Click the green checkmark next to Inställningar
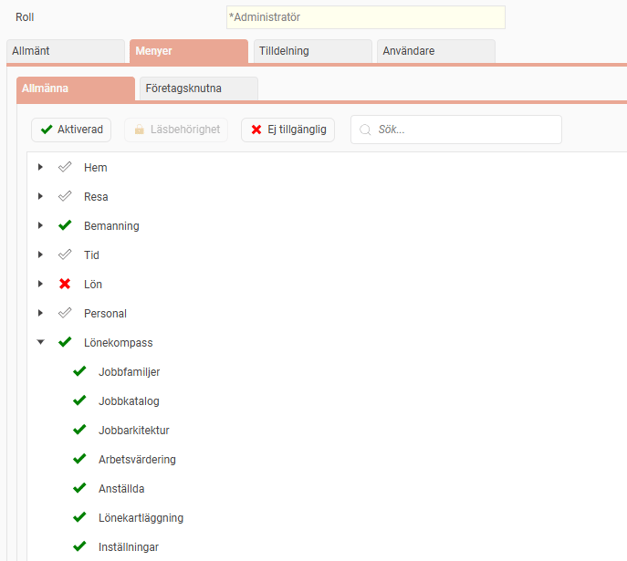Viewport: 627px width, 561px height. [80, 547]
